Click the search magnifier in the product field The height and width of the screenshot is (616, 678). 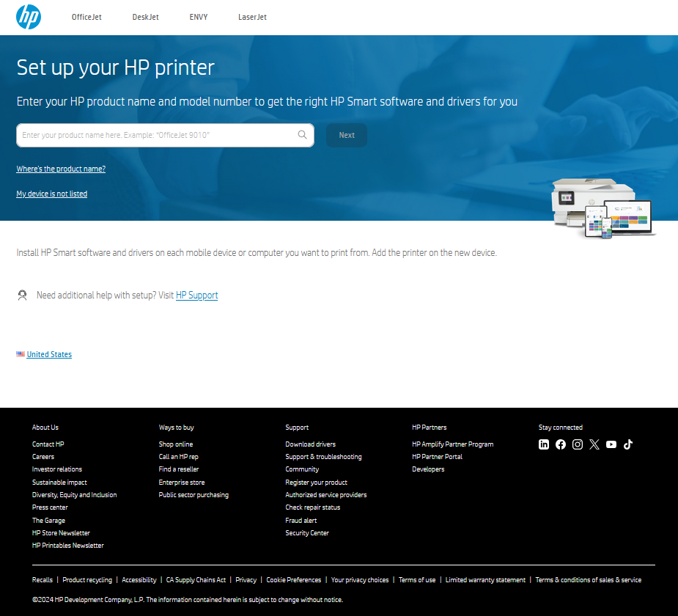coord(302,135)
